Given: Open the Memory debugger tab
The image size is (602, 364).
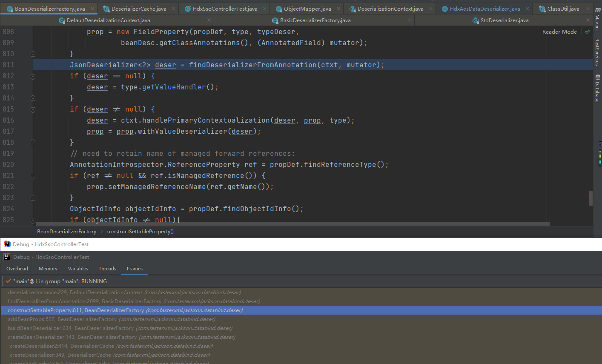Looking at the screenshot, I should point(48,269).
